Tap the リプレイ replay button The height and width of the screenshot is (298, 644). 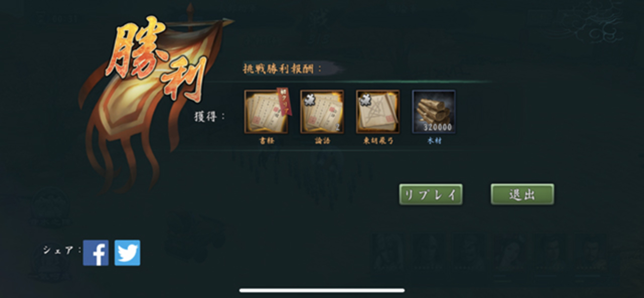[x=431, y=194]
